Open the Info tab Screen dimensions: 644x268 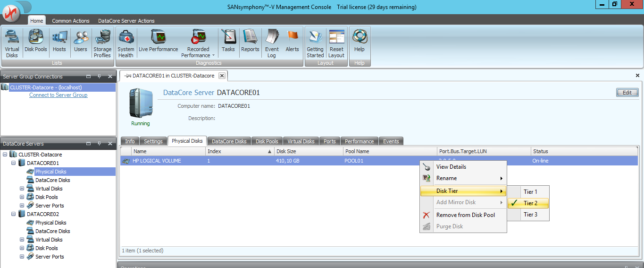click(130, 141)
